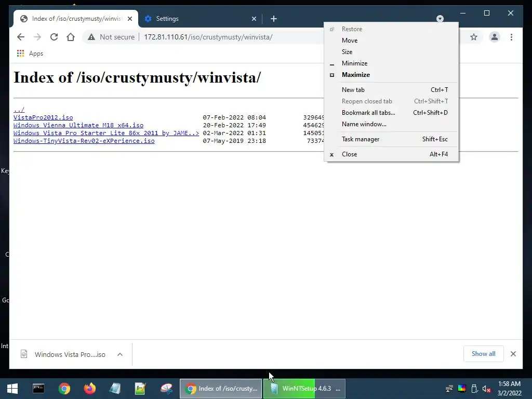Screen dimensions: 532x399
Task: Click the colorful display tray icon
Action: [x=462, y=389]
